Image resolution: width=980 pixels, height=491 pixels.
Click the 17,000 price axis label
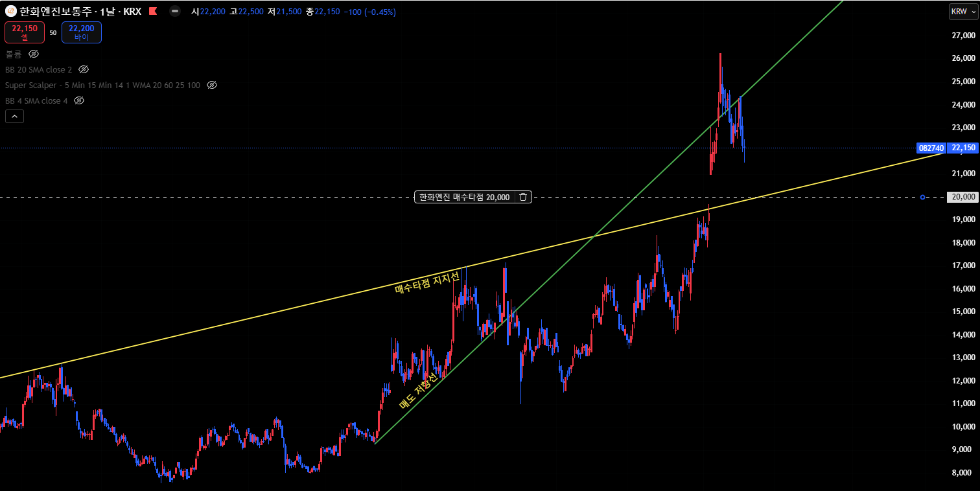point(964,266)
